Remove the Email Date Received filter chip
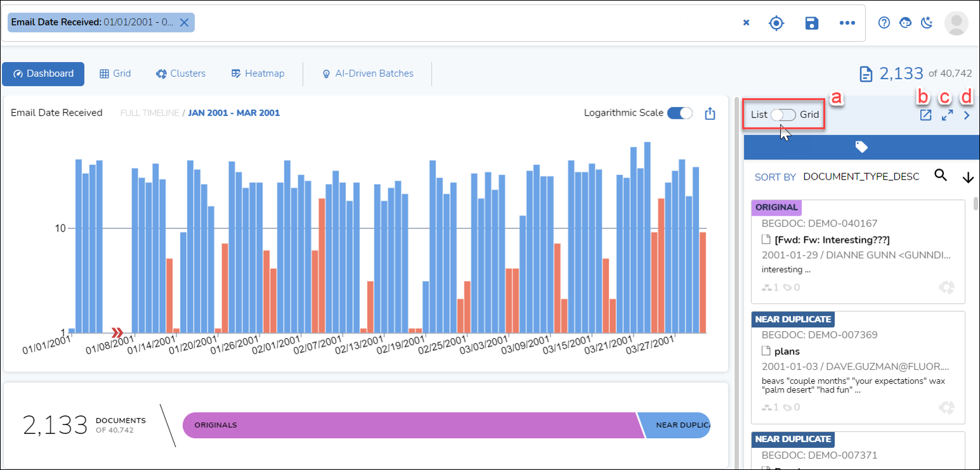The height and width of the screenshot is (470, 980). [184, 22]
